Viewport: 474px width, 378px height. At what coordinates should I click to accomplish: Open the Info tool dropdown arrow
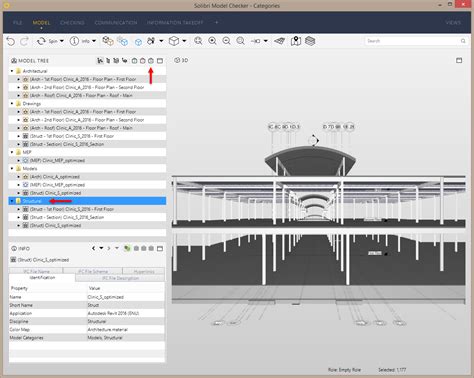[x=94, y=41]
